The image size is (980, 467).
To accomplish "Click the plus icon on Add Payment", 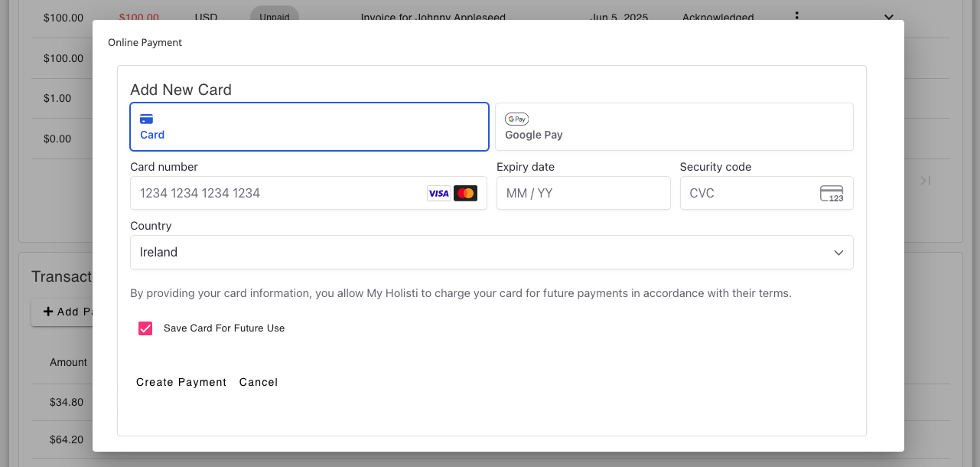I will pyautogui.click(x=47, y=312).
